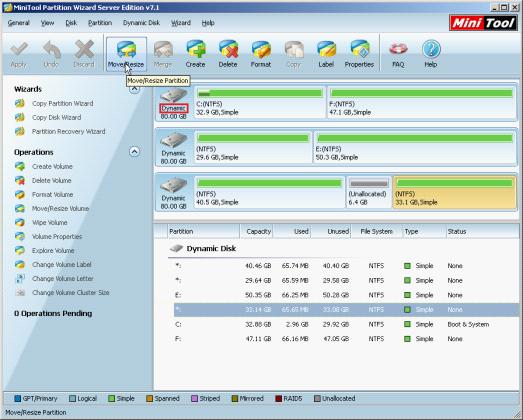This screenshot has height=420, width=523.
Task: Click the Merge toolbar icon
Action: [x=163, y=54]
